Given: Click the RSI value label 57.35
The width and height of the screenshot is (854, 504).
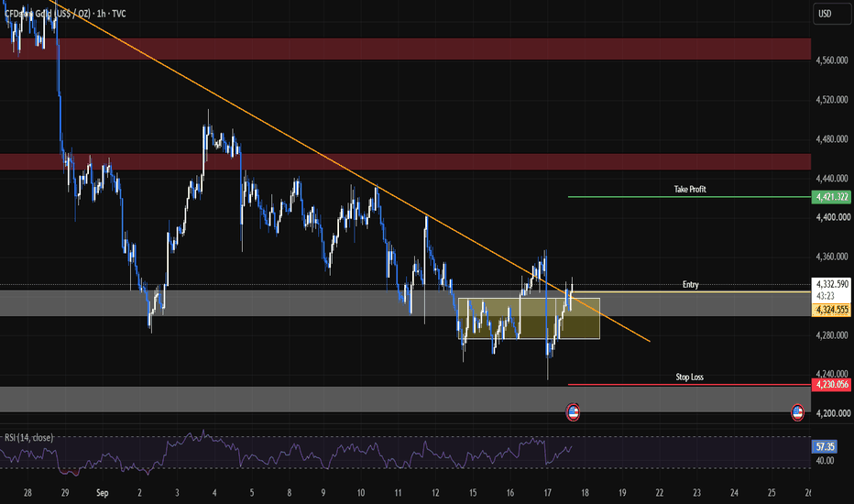Looking at the screenshot, I should tap(824, 447).
